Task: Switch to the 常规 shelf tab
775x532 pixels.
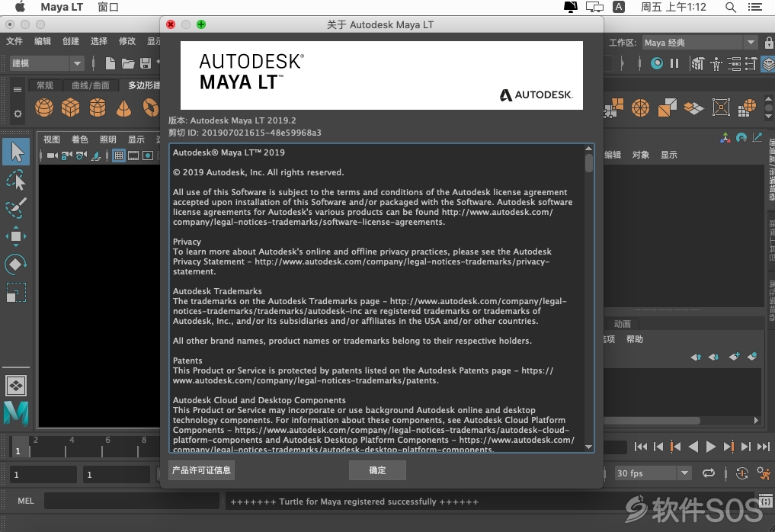Action: point(44,85)
